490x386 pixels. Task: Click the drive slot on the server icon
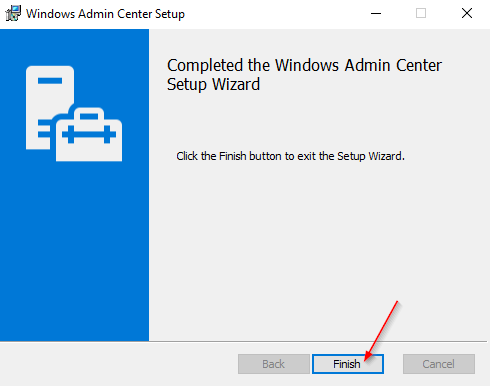pos(50,80)
